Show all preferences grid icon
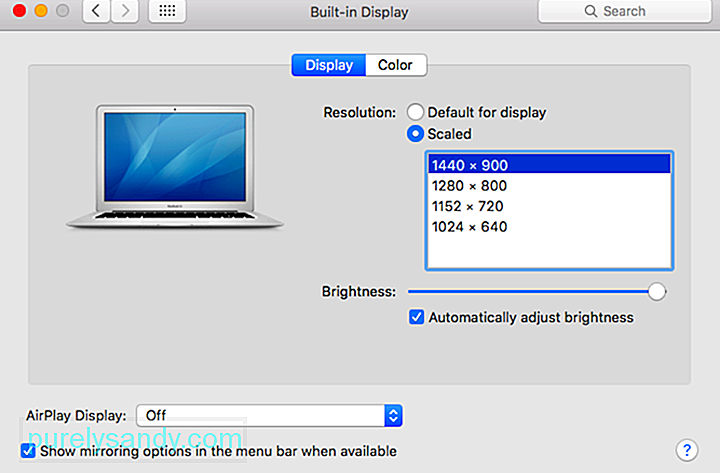Image resolution: width=720 pixels, height=473 pixels. click(x=167, y=11)
